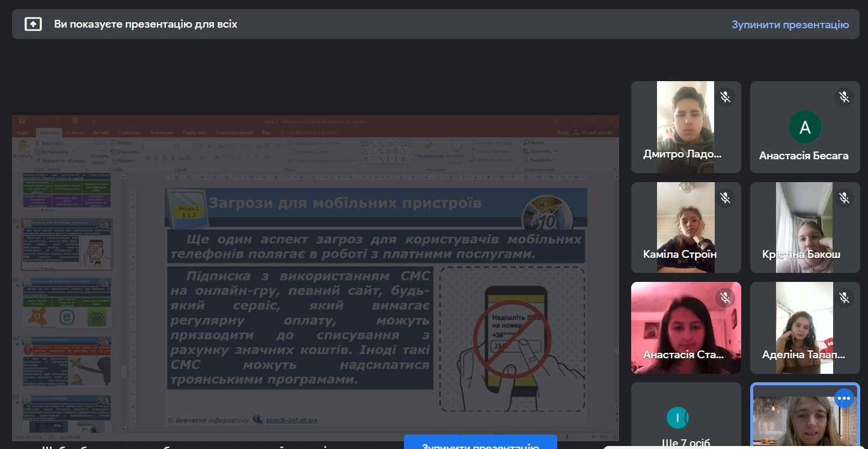
Task: Switch to the Переходы ribbon tab
Action: [x=129, y=132]
